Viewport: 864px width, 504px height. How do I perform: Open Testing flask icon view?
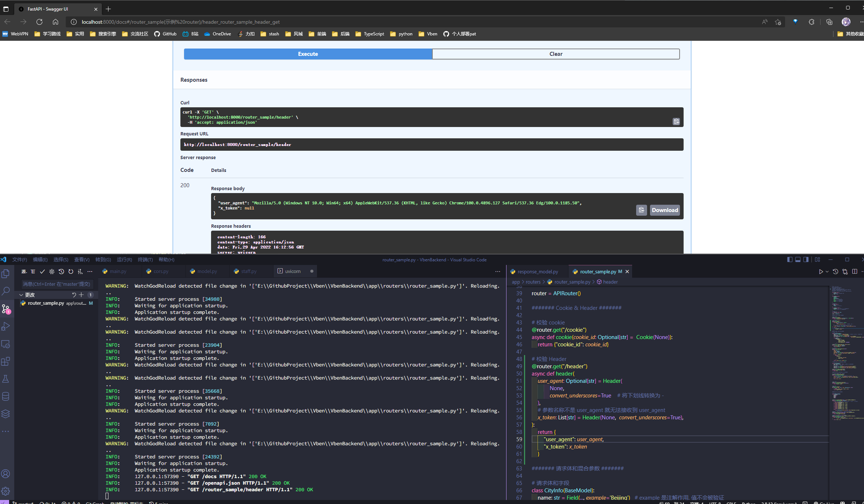coord(6,379)
